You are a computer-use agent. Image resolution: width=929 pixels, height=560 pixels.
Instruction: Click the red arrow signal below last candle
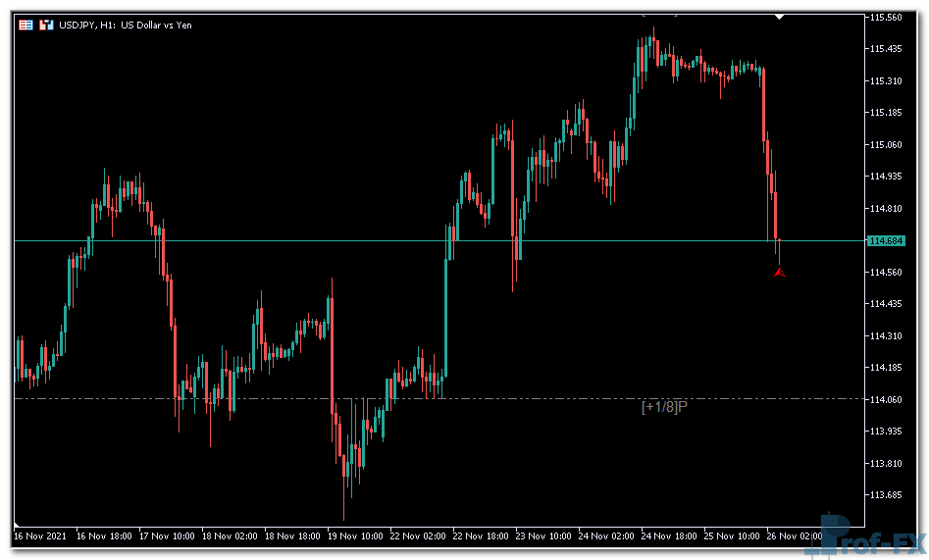(779, 272)
